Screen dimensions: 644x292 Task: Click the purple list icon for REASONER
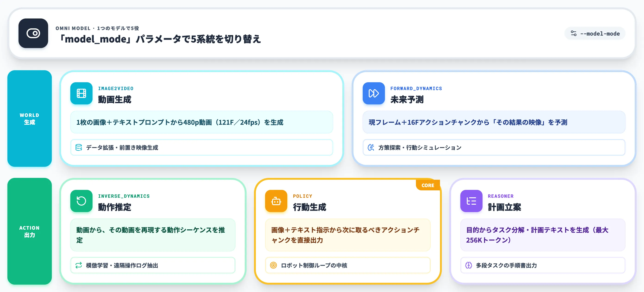click(x=471, y=201)
